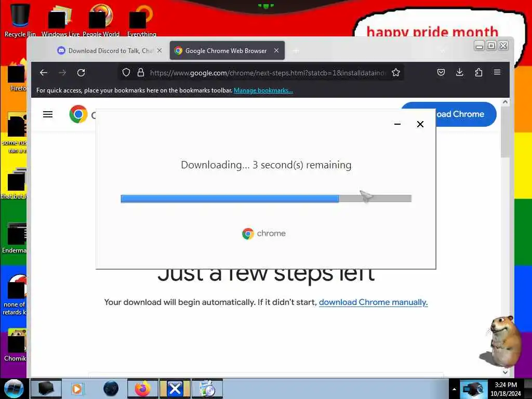
Task: Bookmark this page with star icon
Action: (395, 73)
